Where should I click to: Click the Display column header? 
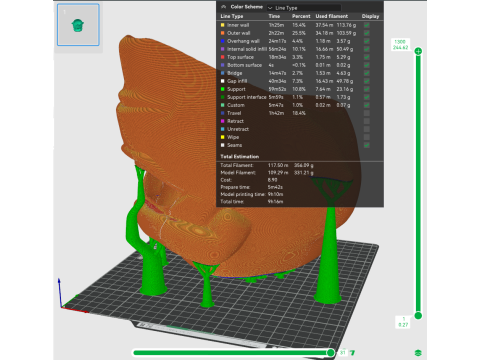(x=370, y=16)
